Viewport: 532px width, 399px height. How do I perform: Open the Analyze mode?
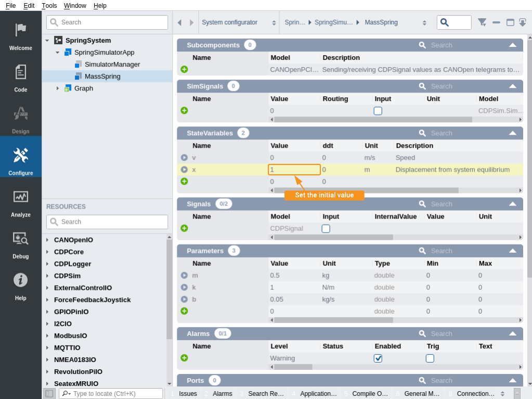(x=21, y=202)
